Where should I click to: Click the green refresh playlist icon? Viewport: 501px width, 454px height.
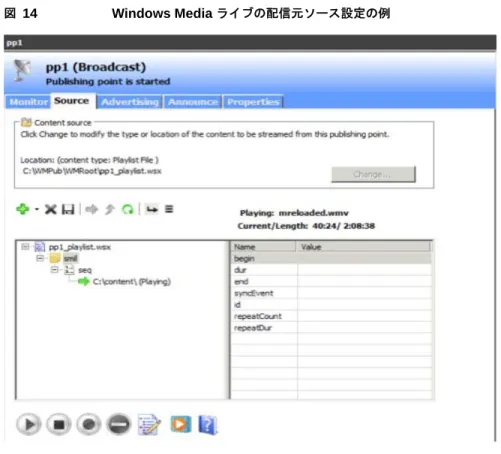[128, 210]
